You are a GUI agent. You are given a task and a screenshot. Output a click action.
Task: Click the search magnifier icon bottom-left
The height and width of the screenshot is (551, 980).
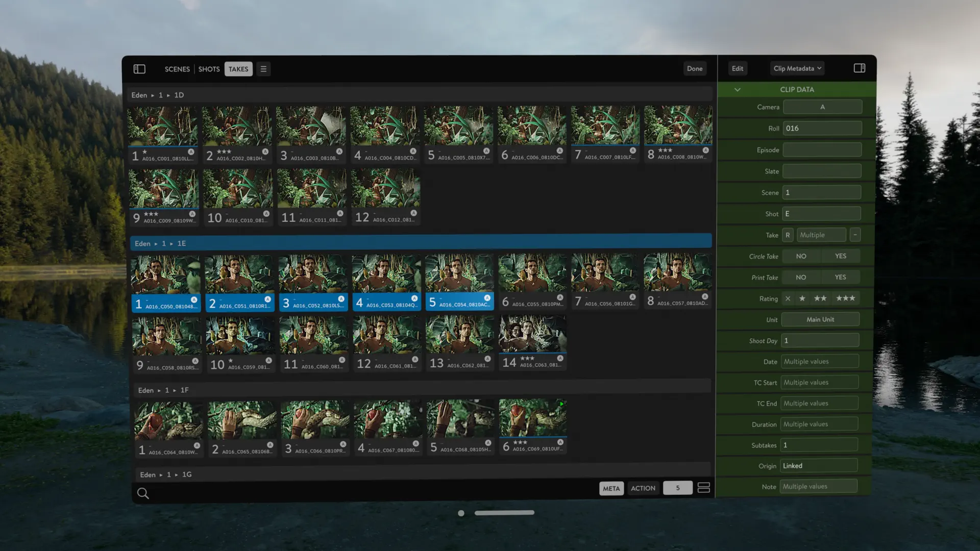pos(143,493)
